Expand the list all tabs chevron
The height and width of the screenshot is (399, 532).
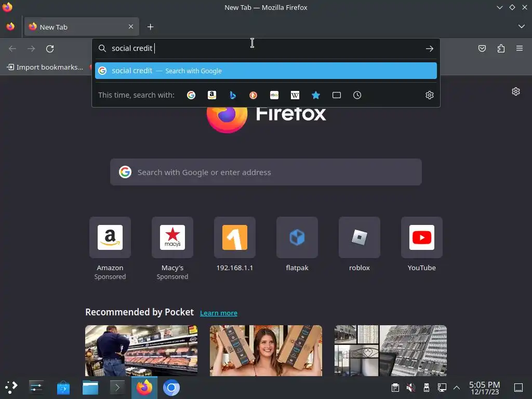click(x=522, y=26)
